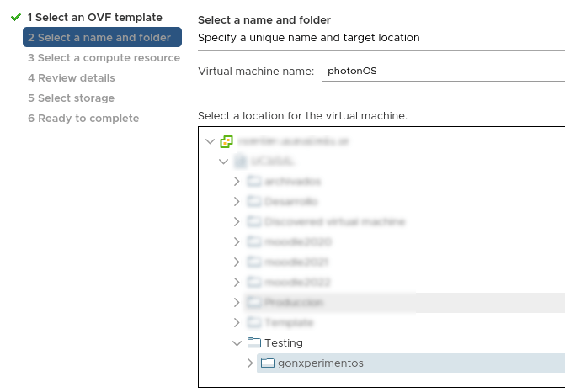Collapse the vCenter root node
The height and width of the screenshot is (392, 565).
click(210, 141)
